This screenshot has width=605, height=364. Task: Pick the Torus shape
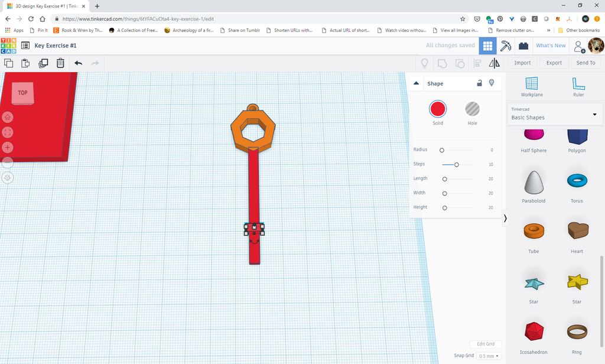577,187
